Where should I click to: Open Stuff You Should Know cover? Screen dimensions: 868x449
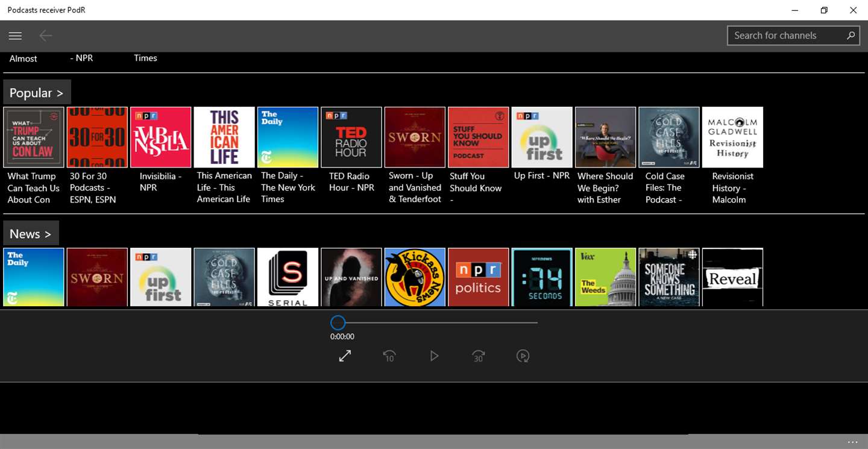pyautogui.click(x=479, y=137)
